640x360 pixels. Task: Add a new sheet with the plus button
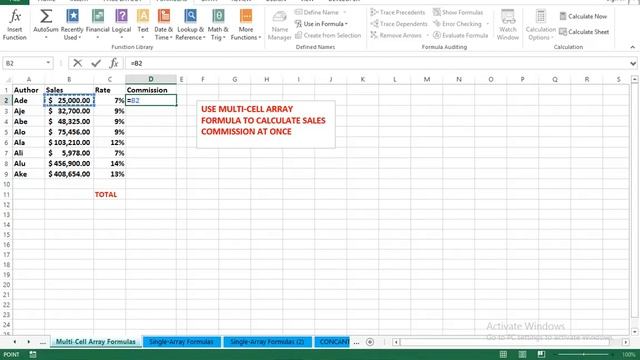click(x=370, y=342)
